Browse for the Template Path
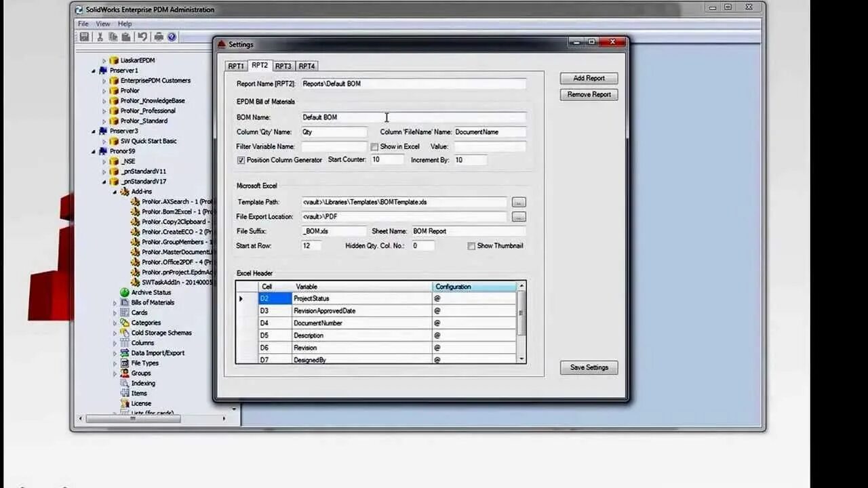 click(x=519, y=202)
